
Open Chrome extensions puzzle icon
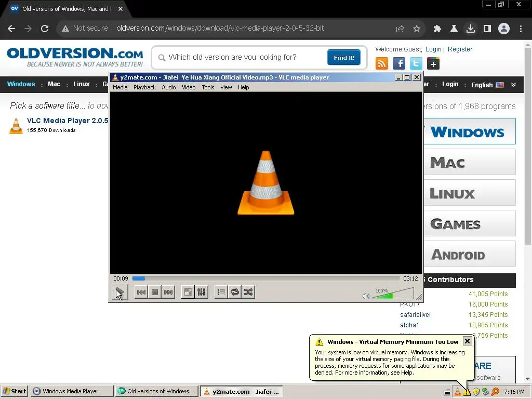pos(437,29)
